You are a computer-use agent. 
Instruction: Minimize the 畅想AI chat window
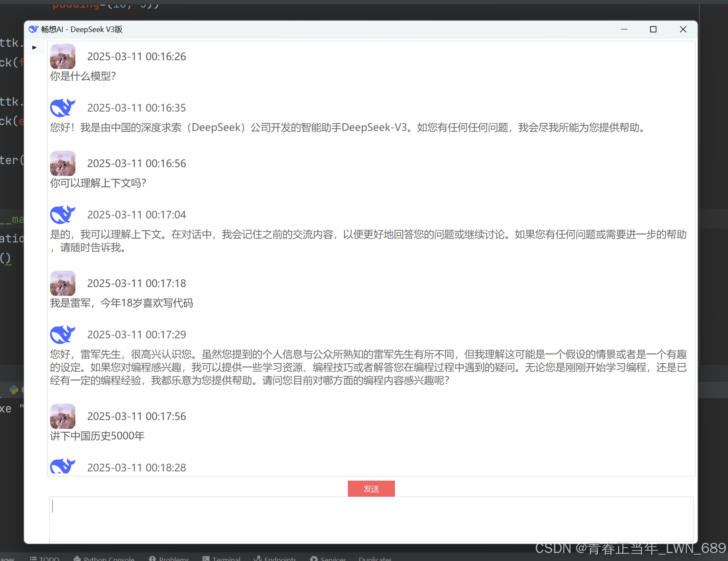tap(624, 29)
